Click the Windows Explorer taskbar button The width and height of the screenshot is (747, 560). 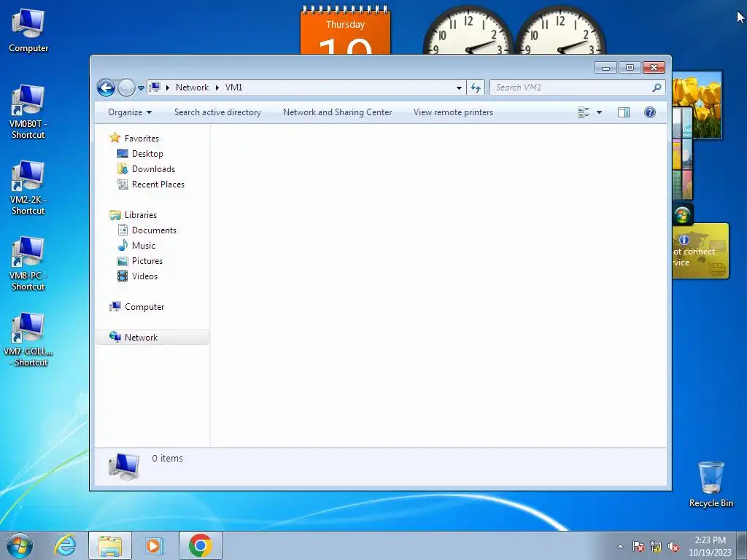tap(110, 545)
